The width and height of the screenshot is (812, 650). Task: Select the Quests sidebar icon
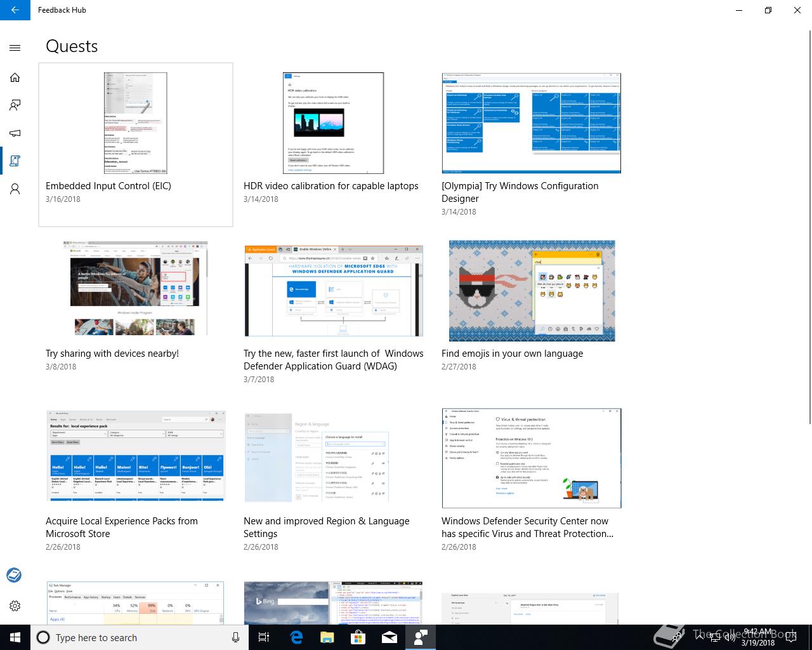[x=15, y=161]
